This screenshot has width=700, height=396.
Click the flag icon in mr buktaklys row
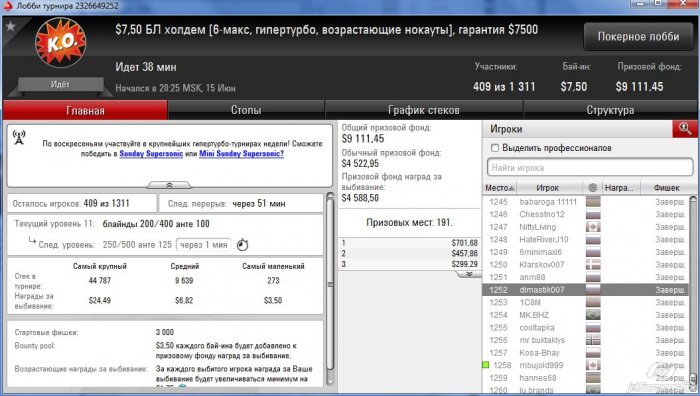coord(593,340)
